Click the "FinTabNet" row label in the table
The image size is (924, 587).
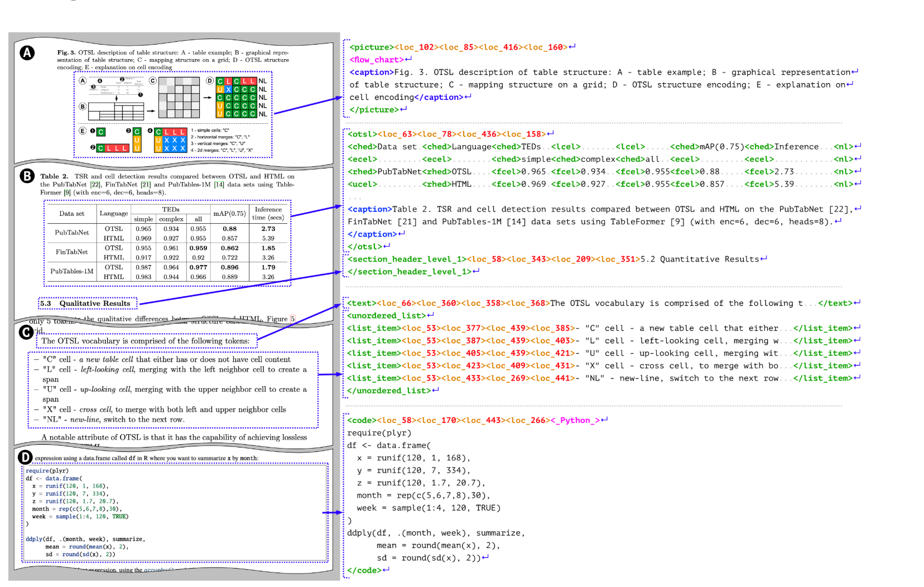point(72,252)
